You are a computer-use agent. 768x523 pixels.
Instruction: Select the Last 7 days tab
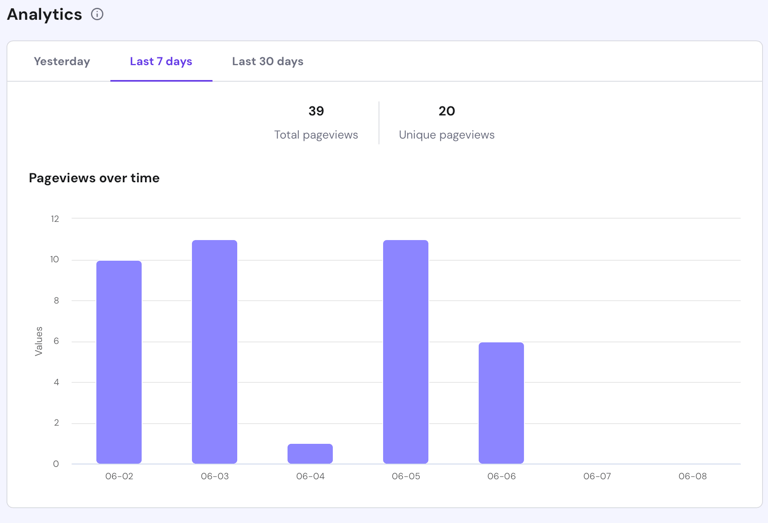tap(161, 61)
